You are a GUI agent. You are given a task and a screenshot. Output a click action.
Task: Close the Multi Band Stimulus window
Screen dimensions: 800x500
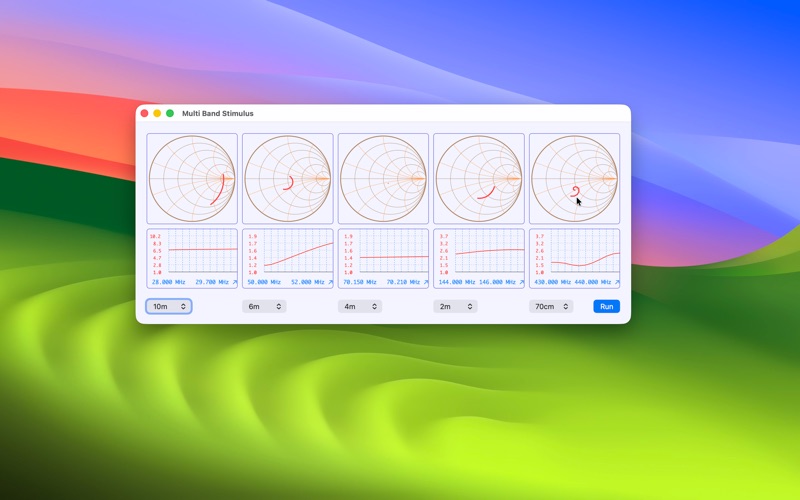[x=144, y=113]
